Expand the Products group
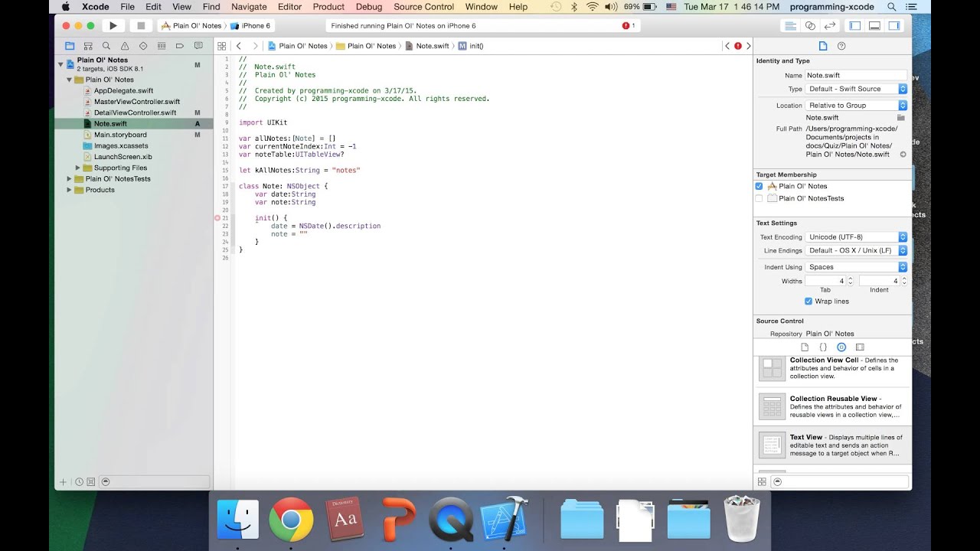980x551 pixels. (x=69, y=190)
